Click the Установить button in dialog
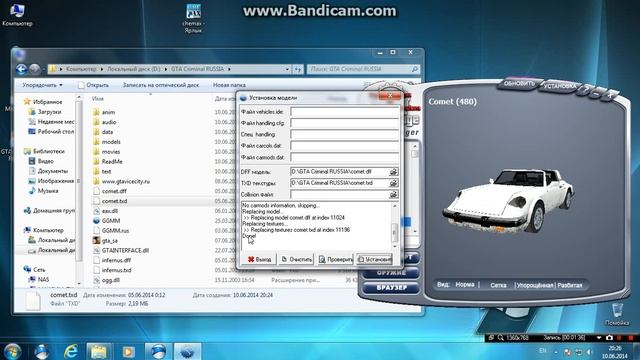 click(x=374, y=259)
